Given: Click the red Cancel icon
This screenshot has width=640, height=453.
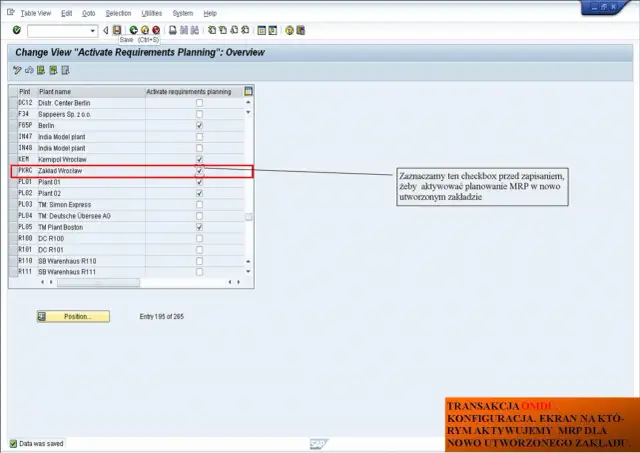Looking at the screenshot, I should (x=156, y=30).
